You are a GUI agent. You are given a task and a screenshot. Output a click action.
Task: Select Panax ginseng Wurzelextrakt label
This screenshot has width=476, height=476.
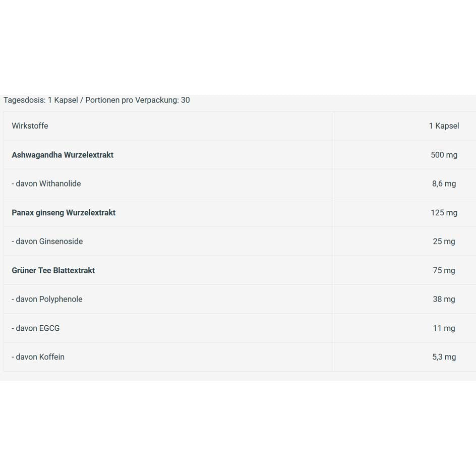(64, 212)
